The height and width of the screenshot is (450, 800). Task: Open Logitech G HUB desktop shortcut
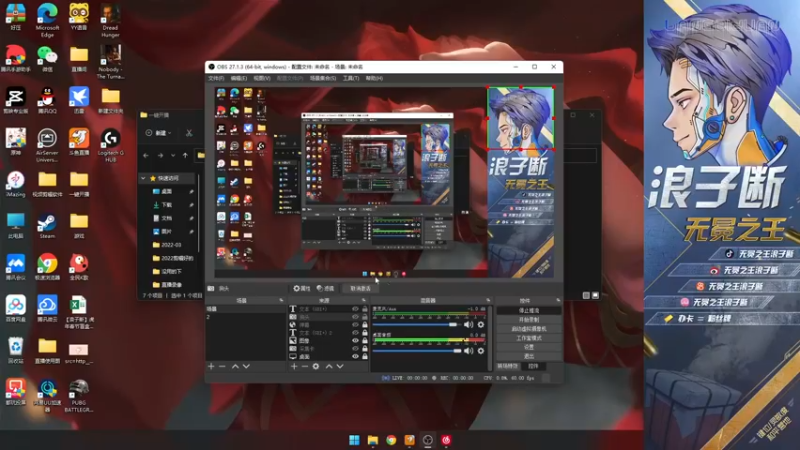point(110,145)
